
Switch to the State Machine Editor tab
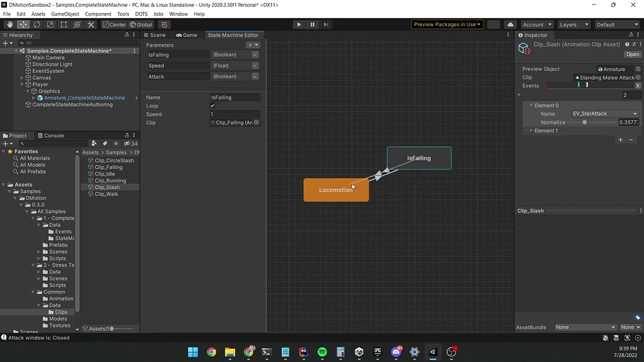click(233, 35)
